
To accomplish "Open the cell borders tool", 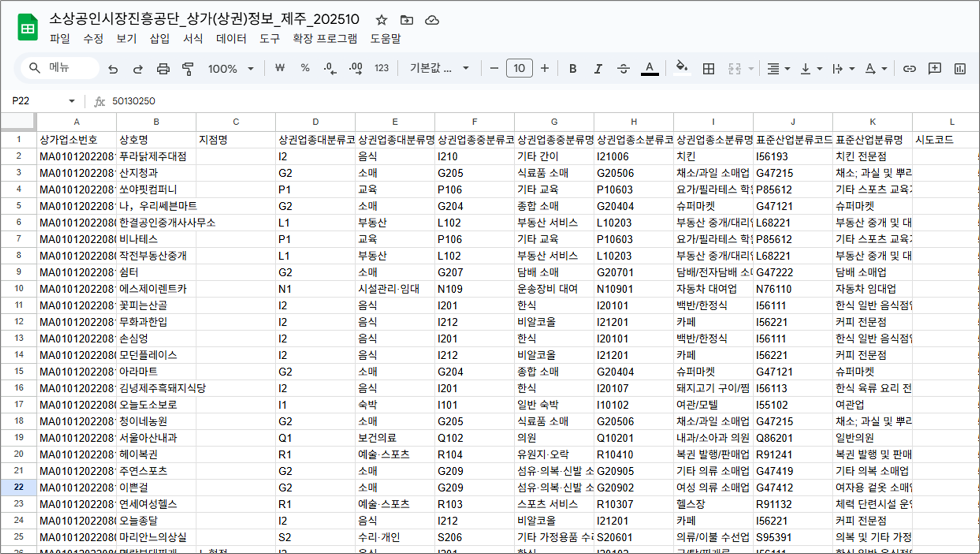I will tap(708, 69).
